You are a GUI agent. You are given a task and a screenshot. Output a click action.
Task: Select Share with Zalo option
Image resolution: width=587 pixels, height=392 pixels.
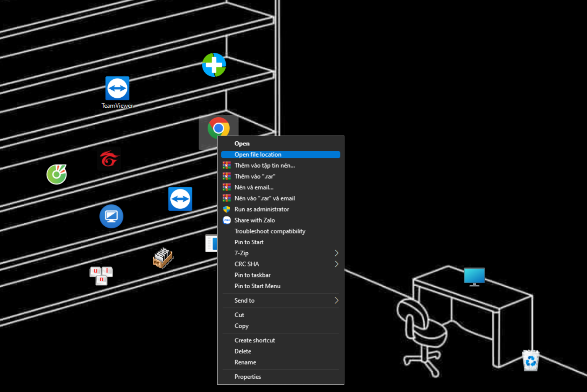pos(254,220)
